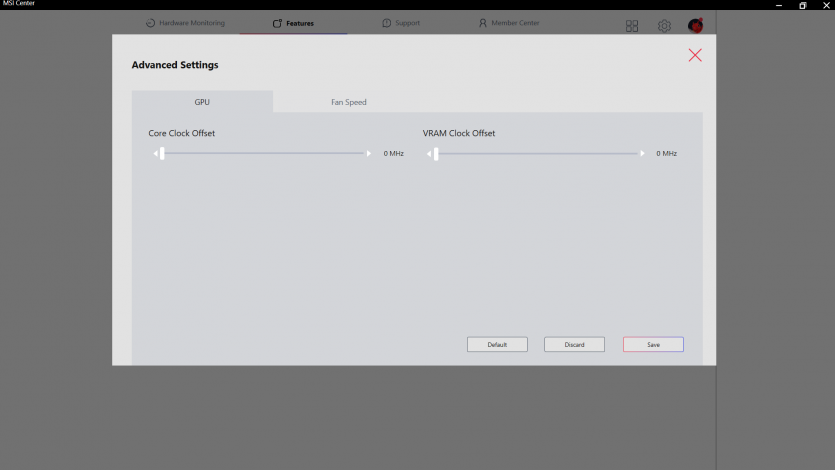This screenshot has width=835, height=470.
Task: Click the Core Clock Offset decrease arrow
Action: pos(155,154)
